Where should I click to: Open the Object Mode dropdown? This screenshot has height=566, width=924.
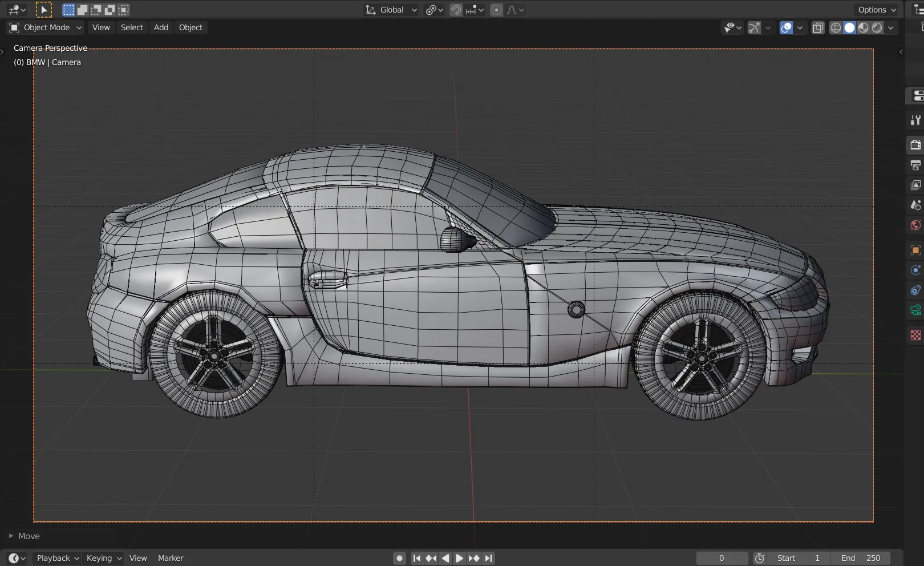pyautogui.click(x=44, y=27)
